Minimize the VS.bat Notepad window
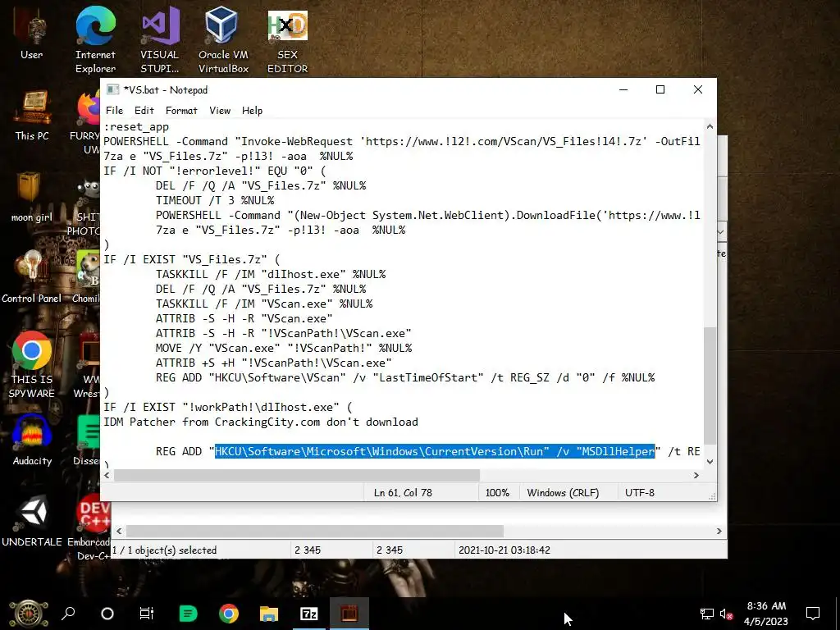This screenshot has height=630, width=840. [623, 89]
